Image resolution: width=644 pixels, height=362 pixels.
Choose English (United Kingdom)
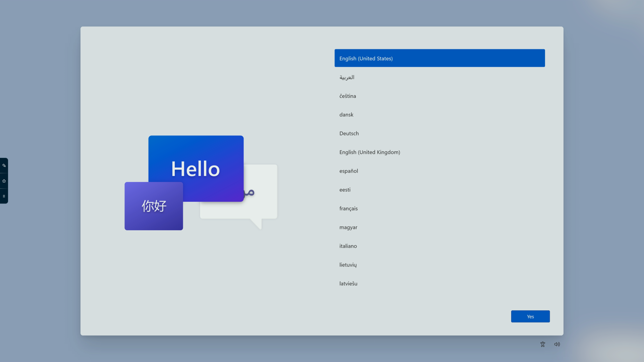(369, 152)
